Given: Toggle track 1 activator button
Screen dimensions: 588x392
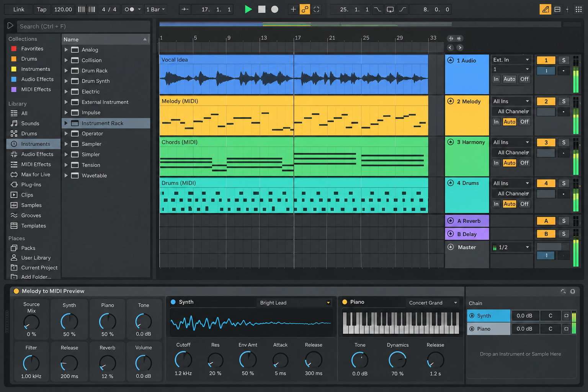Looking at the screenshot, I should point(546,60).
